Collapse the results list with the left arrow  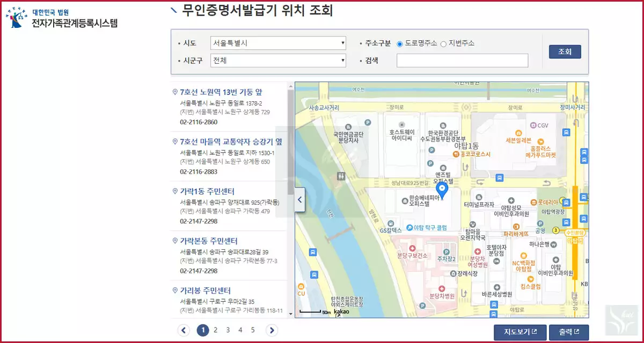click(299, 199)
